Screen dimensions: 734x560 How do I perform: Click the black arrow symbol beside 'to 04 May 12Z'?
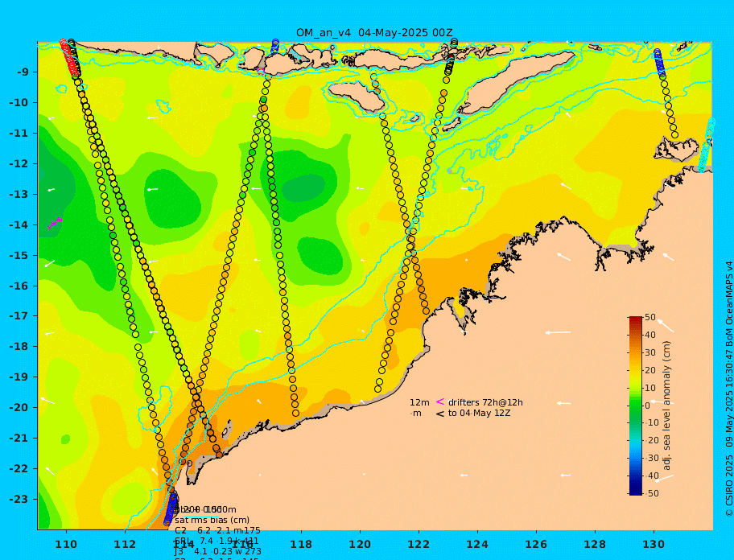pyautogui.click(x=440, y=414)
